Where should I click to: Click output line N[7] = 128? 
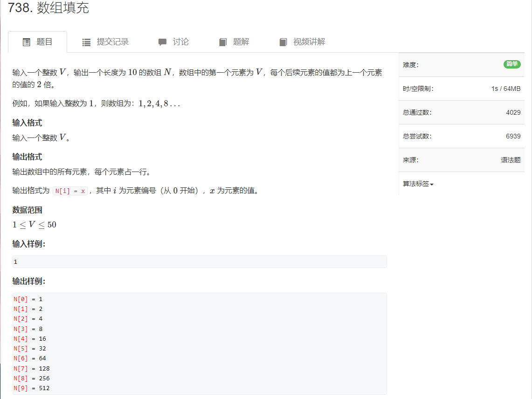(x=32, y=368)
